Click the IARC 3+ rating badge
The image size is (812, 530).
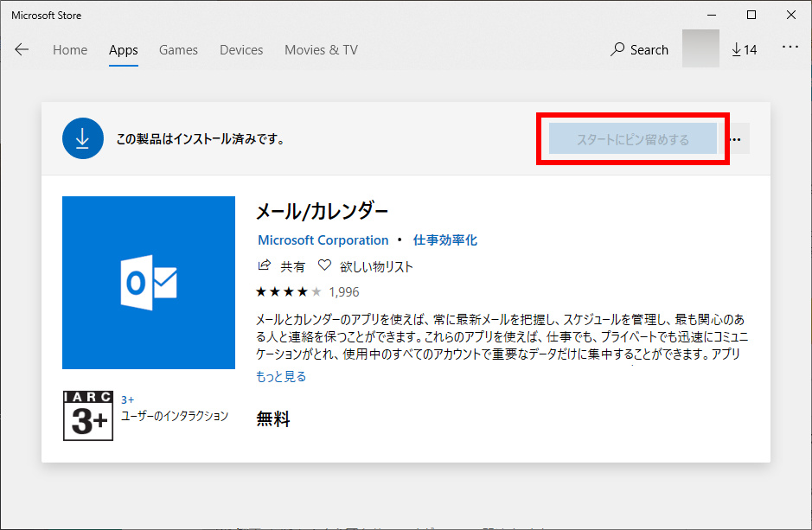tap(88, 416)
